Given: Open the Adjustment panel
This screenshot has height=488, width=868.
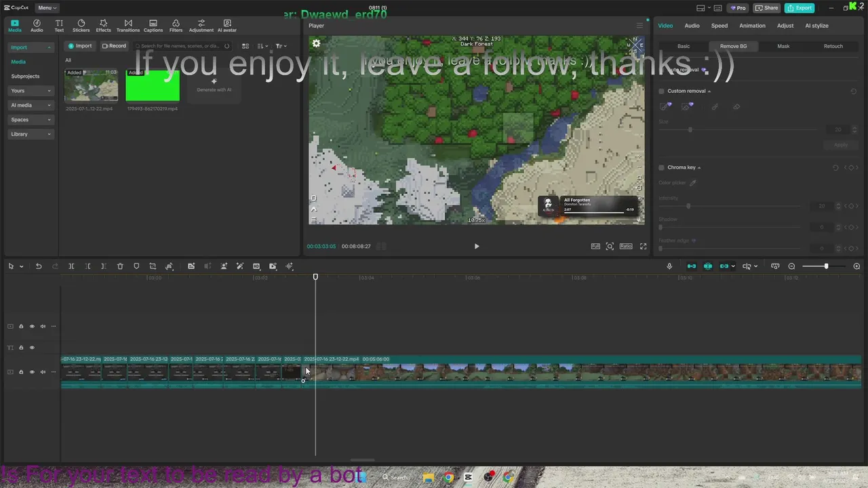Looking at the screenshot, I should [x=201, y=26].
